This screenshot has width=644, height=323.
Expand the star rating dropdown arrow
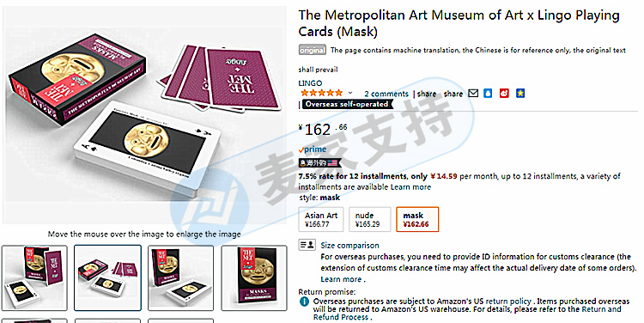pyautogui.click(x=350, y=94)
